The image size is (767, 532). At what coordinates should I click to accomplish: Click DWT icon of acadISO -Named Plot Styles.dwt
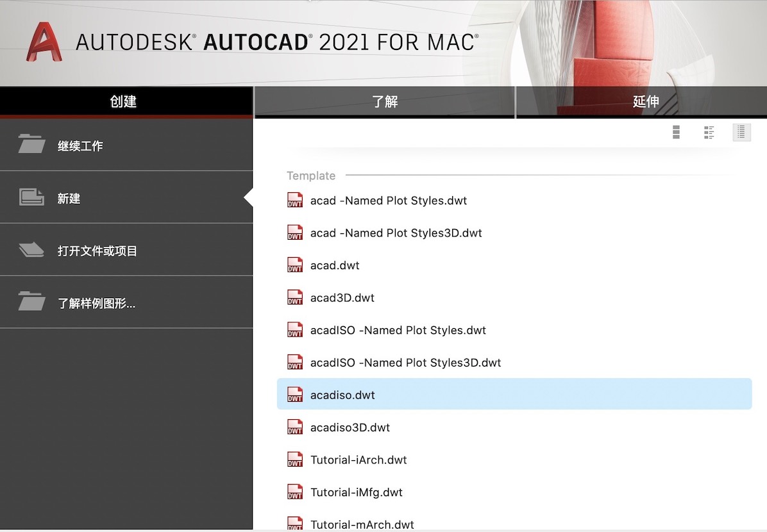point(294,329)
